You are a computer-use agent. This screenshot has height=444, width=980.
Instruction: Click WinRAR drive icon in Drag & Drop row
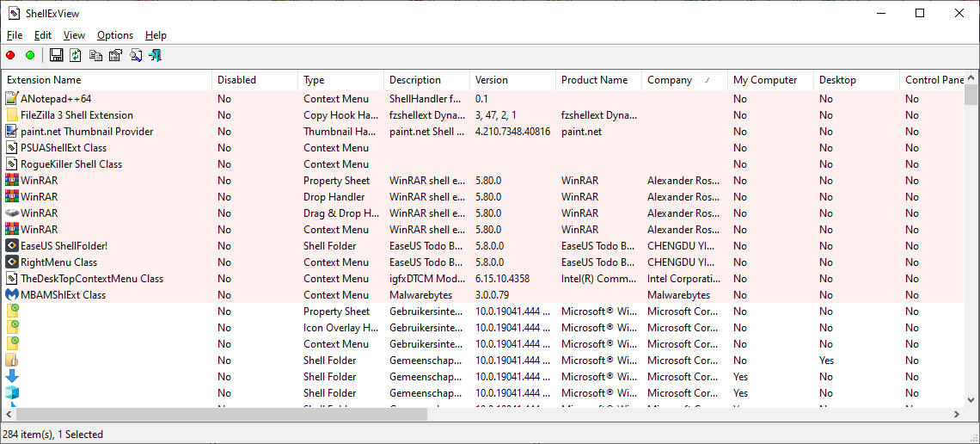pos(12,213)
